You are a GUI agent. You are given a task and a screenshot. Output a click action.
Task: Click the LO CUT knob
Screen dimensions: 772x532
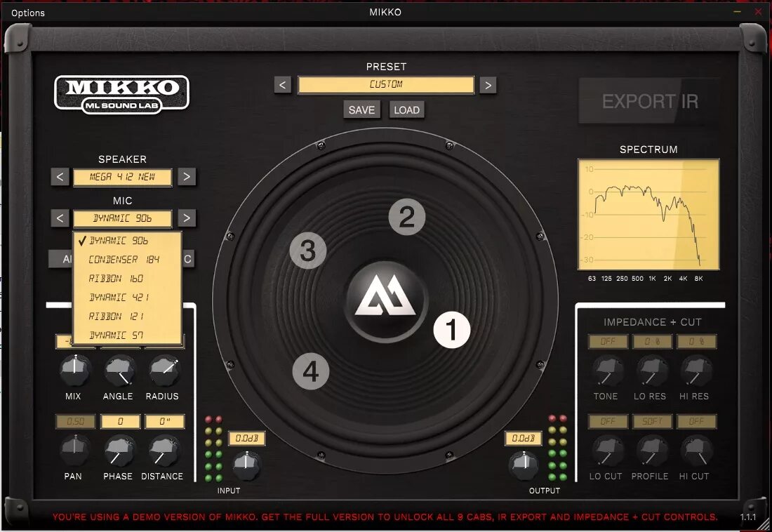(x=607, y=451)
